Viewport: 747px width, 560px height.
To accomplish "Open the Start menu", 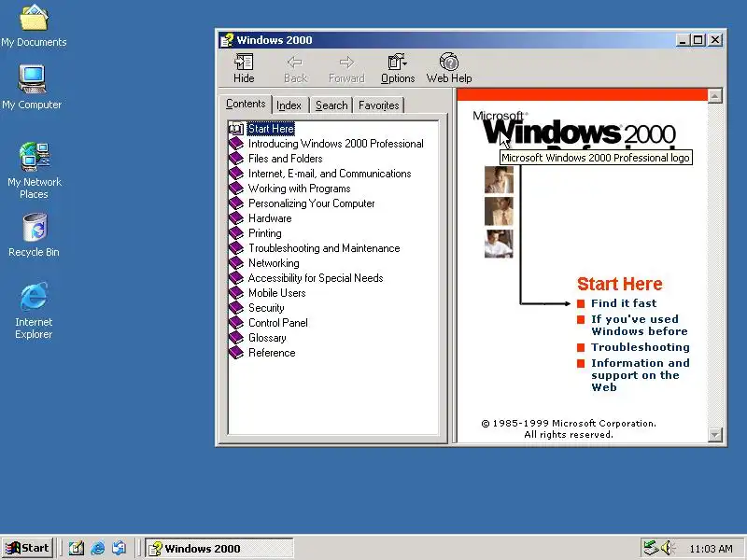I will 28,548.
